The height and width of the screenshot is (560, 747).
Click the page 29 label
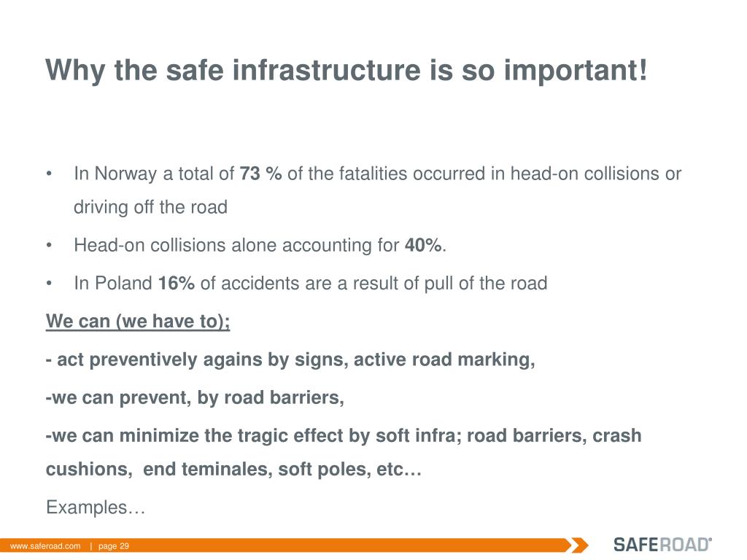[x=113, y=546]
